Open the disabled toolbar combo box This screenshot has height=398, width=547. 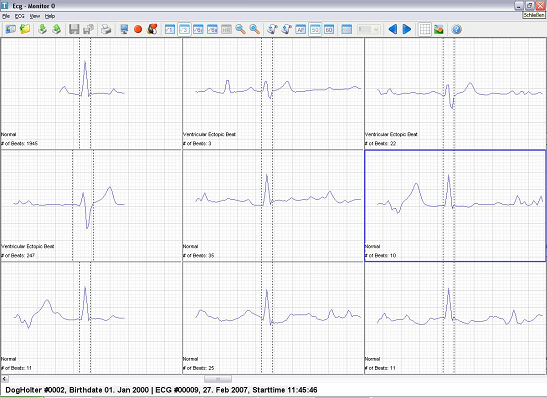pyautogui.click(x=369, y=29)
